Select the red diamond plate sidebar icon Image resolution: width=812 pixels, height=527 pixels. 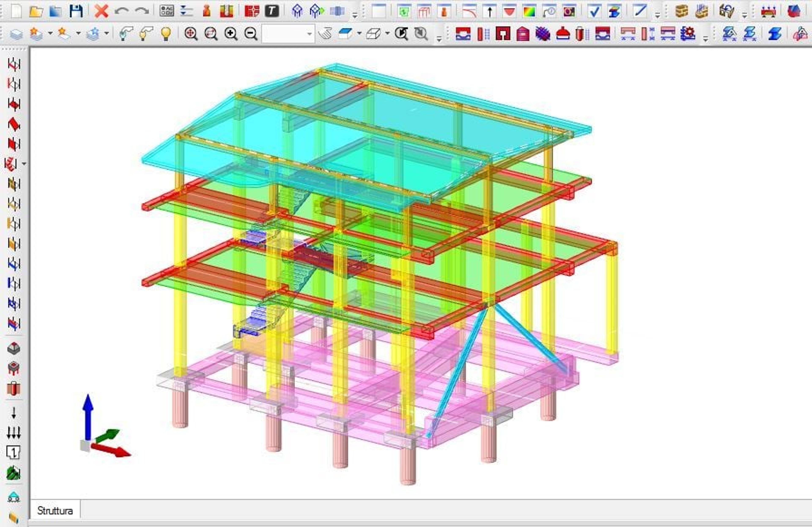coord(14,124)
